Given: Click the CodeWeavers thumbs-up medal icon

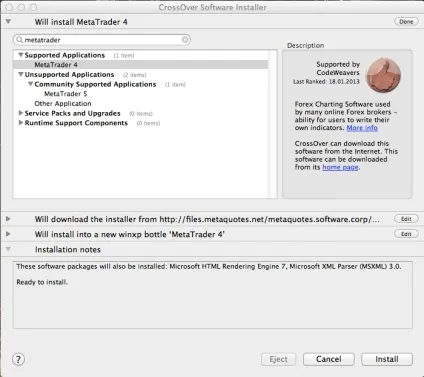Looking at the screenshot, I should click(383, 75).
